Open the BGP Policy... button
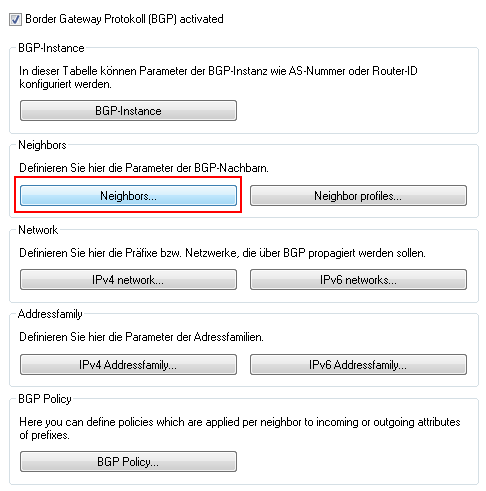Image resolution: width=486 pixels, height=491 pixels. coord(128,462)
